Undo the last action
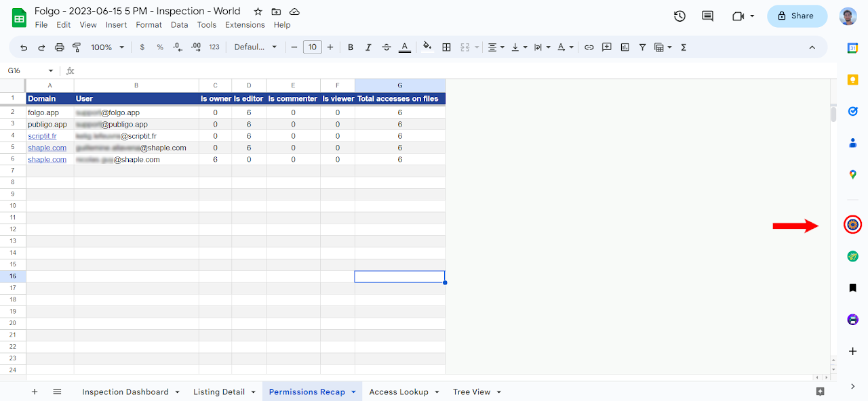This screenshot has height=401, width=868. click(x=24, y=47)
